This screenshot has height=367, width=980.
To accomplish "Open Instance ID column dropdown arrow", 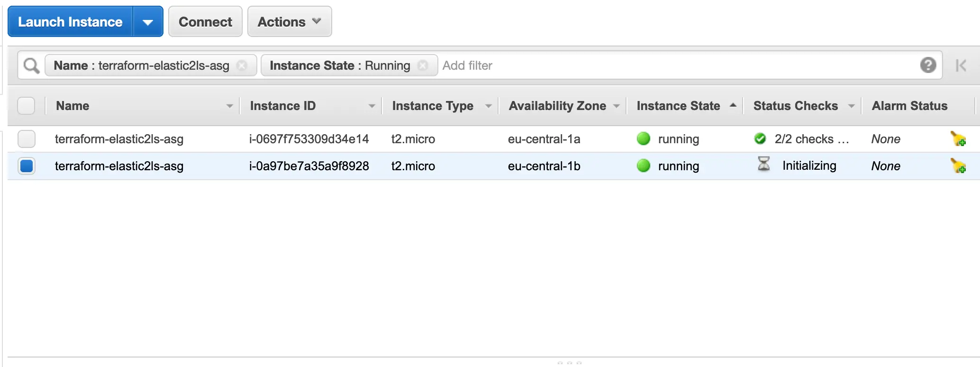I will click(x=372, y=106).
